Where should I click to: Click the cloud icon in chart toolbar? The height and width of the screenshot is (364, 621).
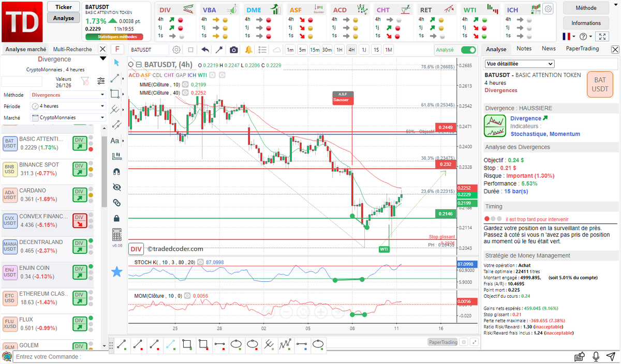click(x=277, y=50)
